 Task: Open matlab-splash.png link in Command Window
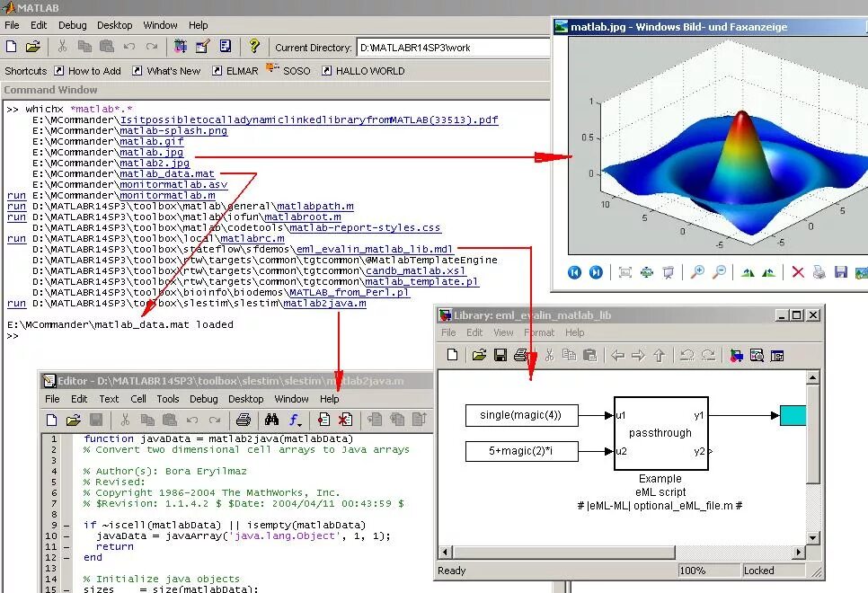click(x=173, y=130)
